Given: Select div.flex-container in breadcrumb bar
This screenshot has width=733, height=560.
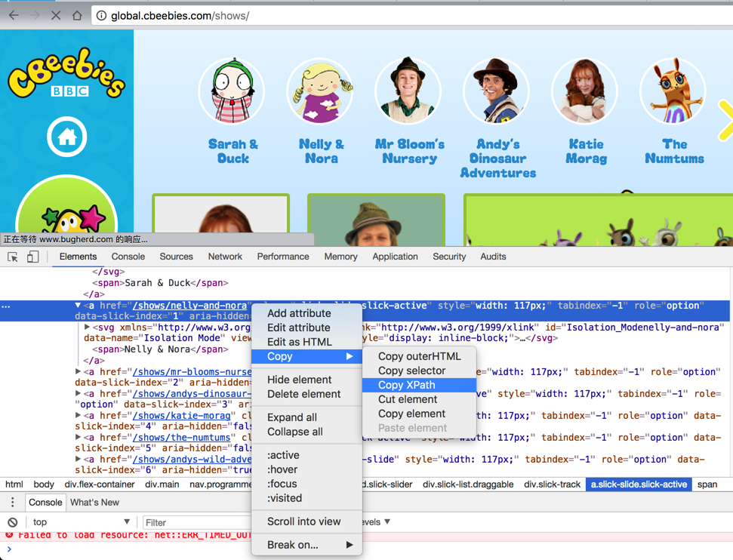Looking at the screenshot, I should point(100,485).
